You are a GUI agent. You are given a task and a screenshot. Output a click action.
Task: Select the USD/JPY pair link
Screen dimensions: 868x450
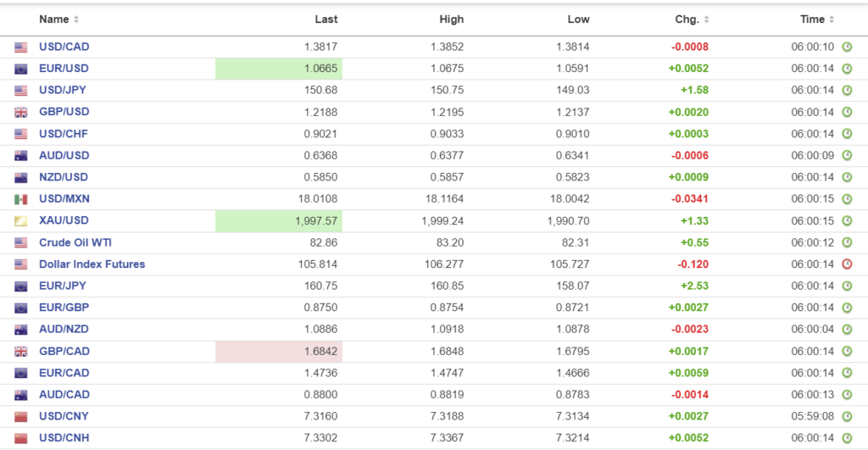coord(64,91)
